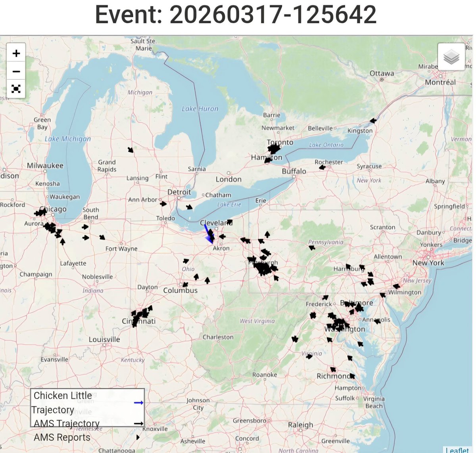Image resolution: width=476 pixels, height=453 pixels.
Task: Select the report marker northwest of Frederick
Action: (325, 297)
